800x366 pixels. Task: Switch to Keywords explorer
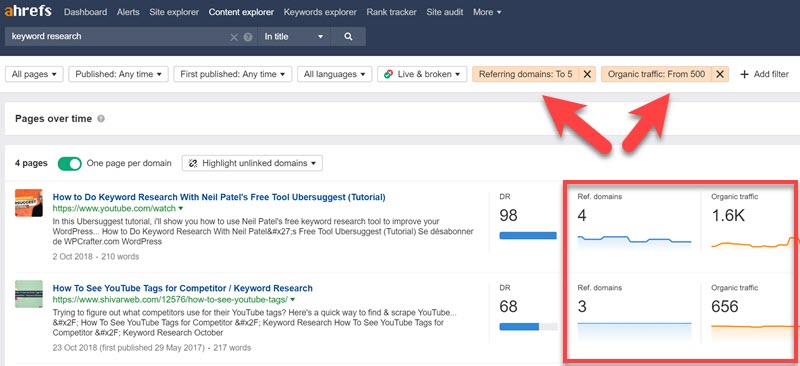320,12
